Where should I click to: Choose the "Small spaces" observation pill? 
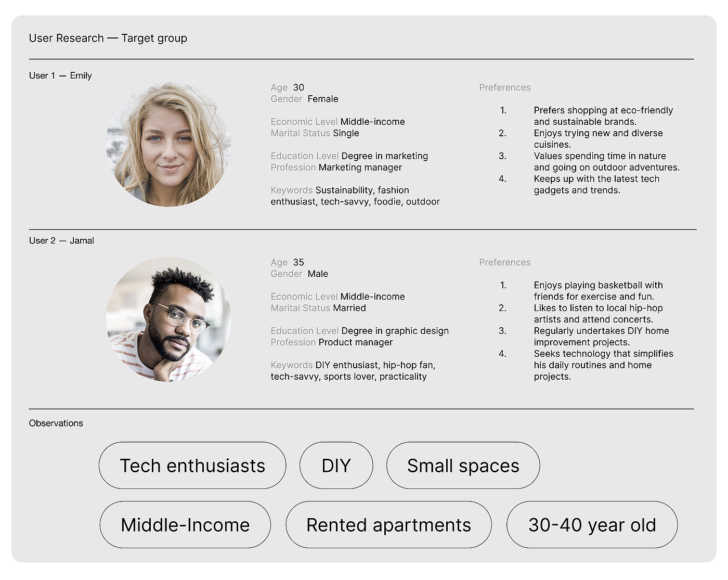click(463, 465)
